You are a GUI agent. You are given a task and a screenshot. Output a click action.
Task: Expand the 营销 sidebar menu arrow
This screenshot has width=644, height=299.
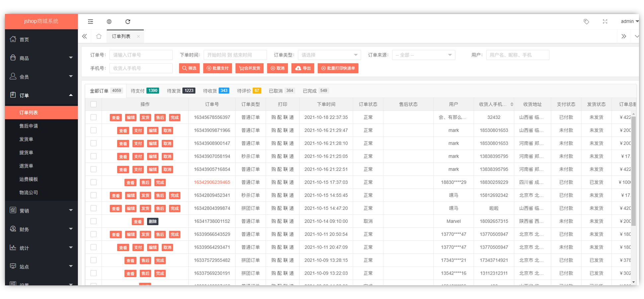(71, 210)
